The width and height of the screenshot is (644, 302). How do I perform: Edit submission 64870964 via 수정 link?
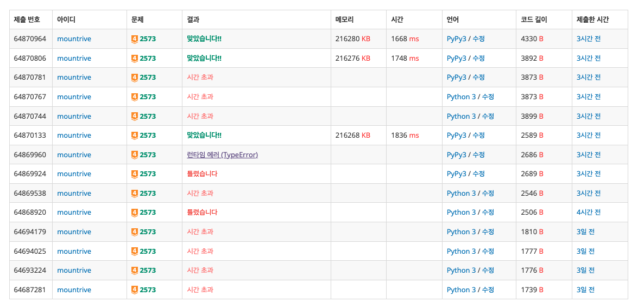click(478, 39)
